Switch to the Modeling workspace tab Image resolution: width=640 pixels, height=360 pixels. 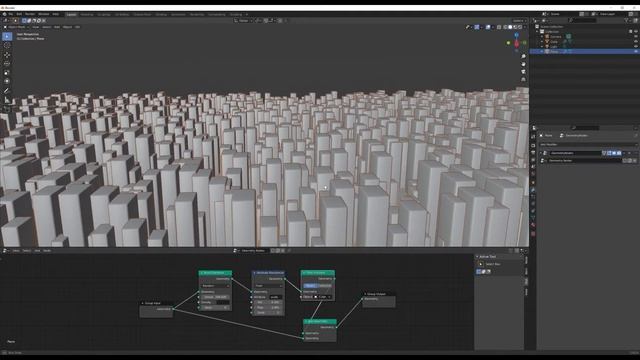tap(87, 14)
